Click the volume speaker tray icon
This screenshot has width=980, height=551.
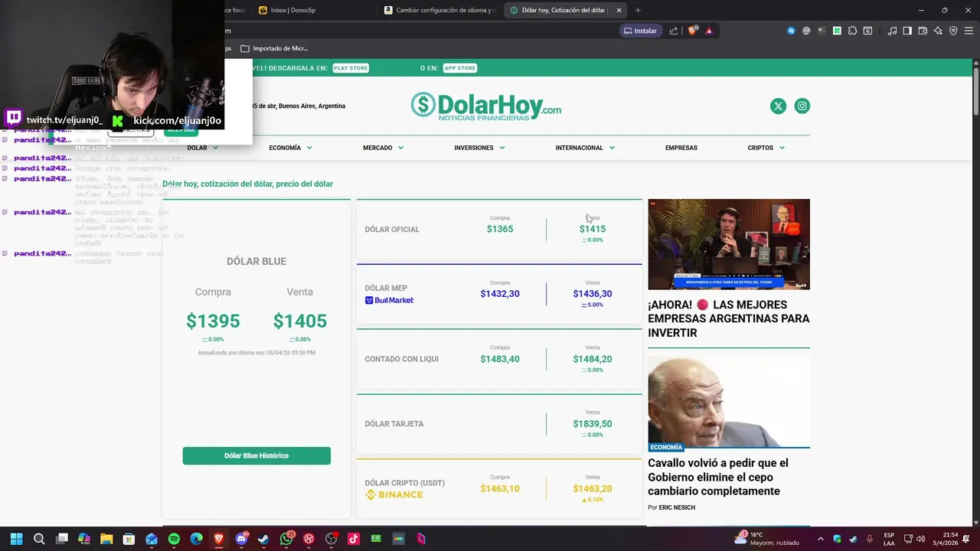click(x=920, y=539)
